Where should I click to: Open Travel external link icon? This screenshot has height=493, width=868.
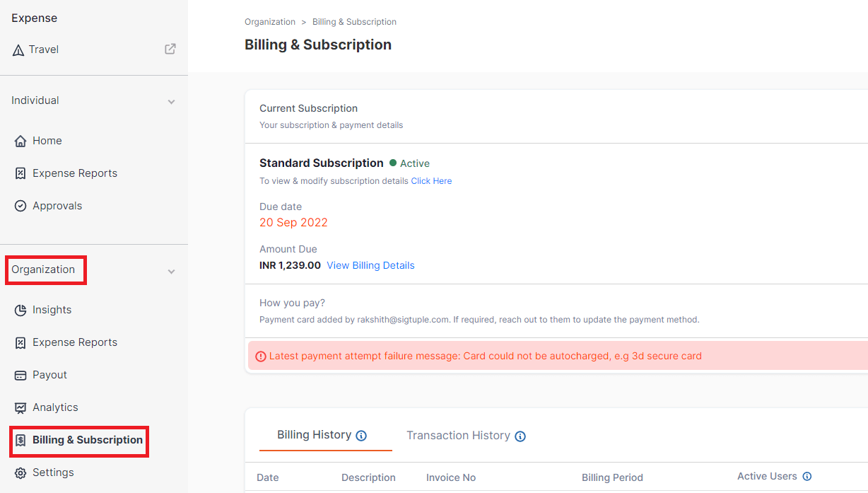click(x=170, y=49)
